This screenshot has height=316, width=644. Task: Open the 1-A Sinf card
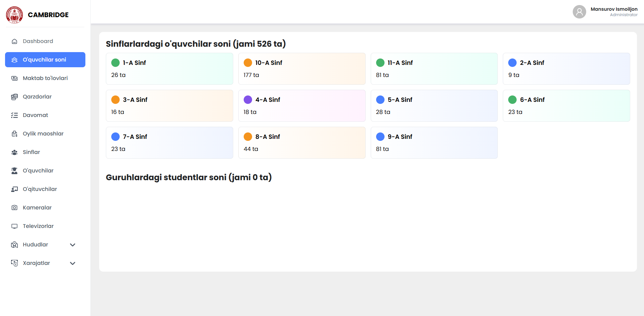click(169, 69)
